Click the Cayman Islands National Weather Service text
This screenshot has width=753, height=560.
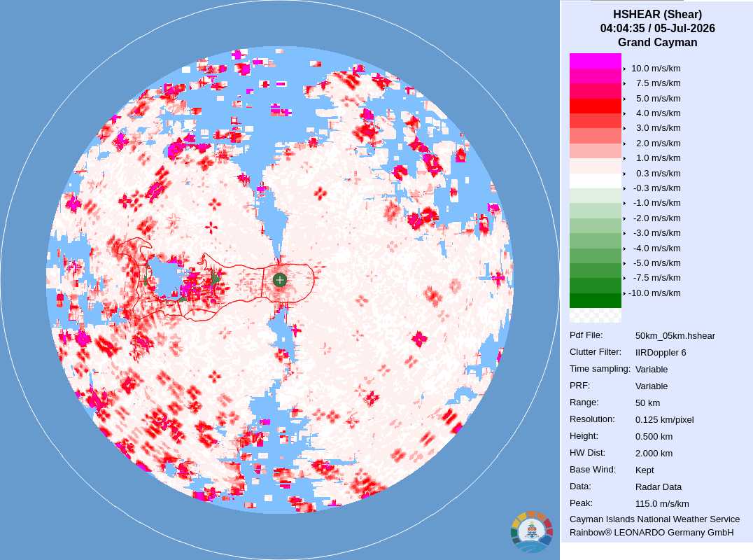coord(654,519)
